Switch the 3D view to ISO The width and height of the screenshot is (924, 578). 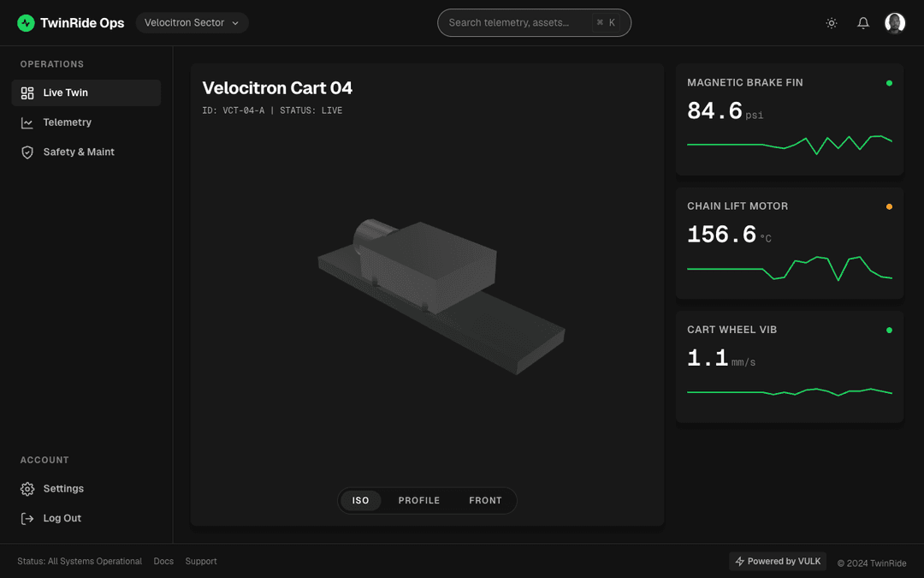tap(361, 500)
